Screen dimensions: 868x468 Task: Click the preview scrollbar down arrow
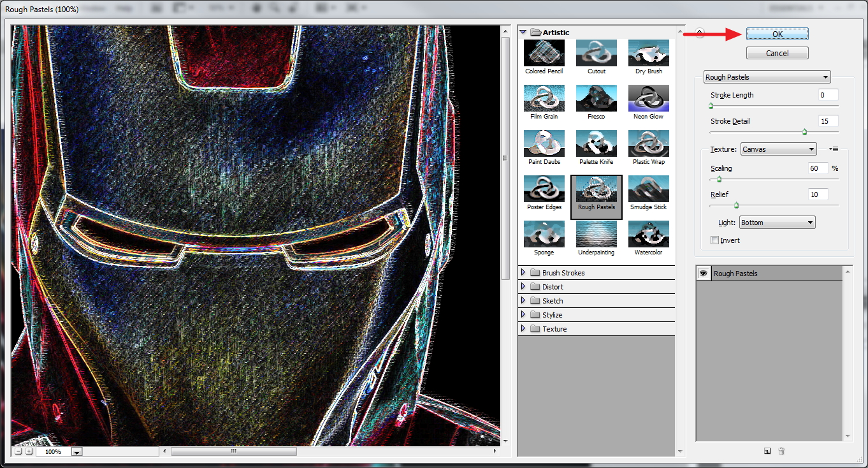point(505,441)
